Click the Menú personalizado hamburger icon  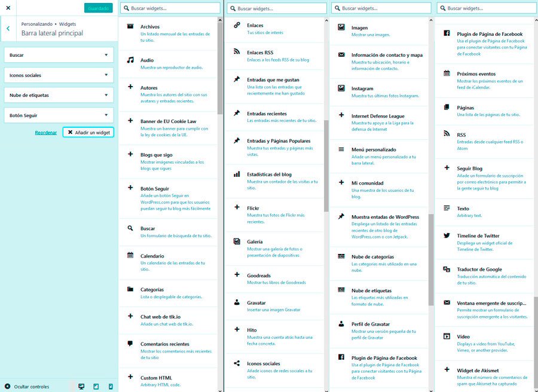[341, 149]
